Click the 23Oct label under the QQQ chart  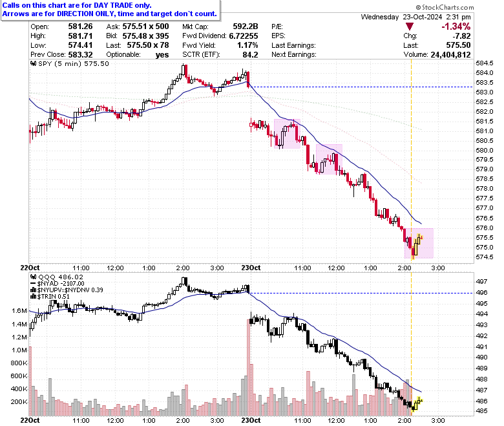point(251,420)
